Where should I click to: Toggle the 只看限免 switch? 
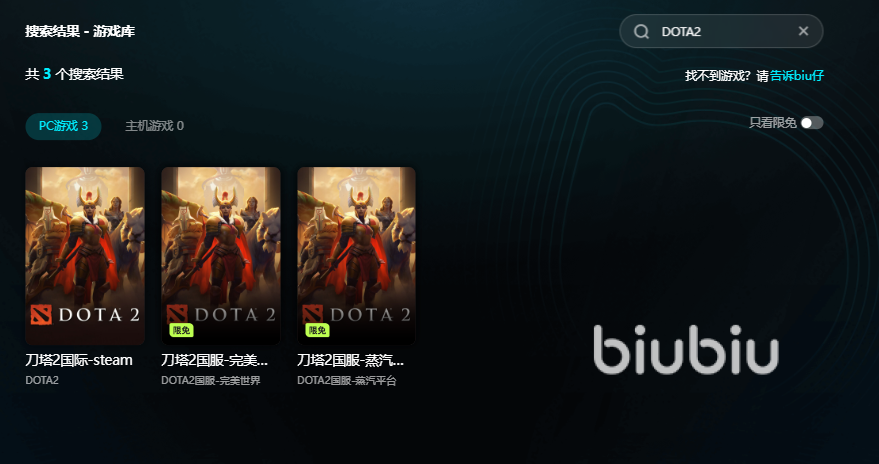click(x=812, y=123)
